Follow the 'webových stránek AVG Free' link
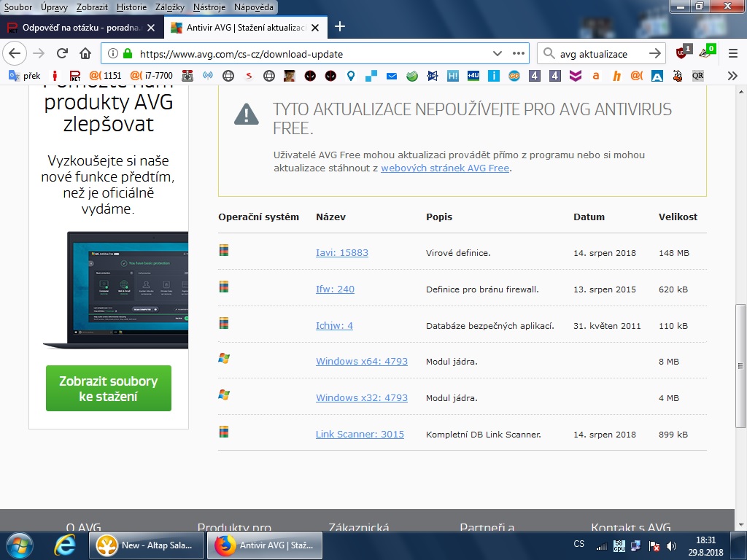The height and width of the screenshot is (560, 747). click(445, 168)
